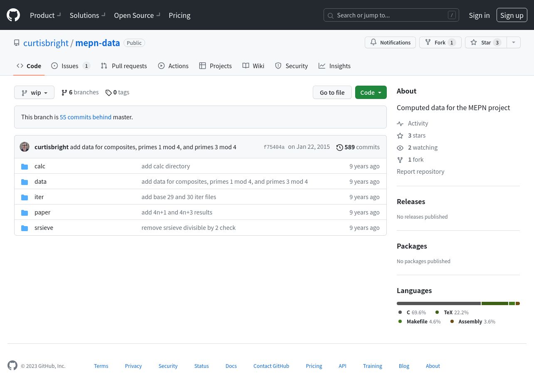Click the folder icon for calc

pyautogui.click(x=25, y=166)
